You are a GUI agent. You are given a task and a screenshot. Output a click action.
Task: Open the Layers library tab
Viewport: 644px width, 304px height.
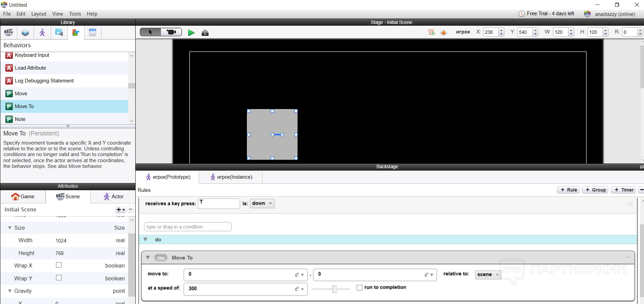[x=25, y=33]
